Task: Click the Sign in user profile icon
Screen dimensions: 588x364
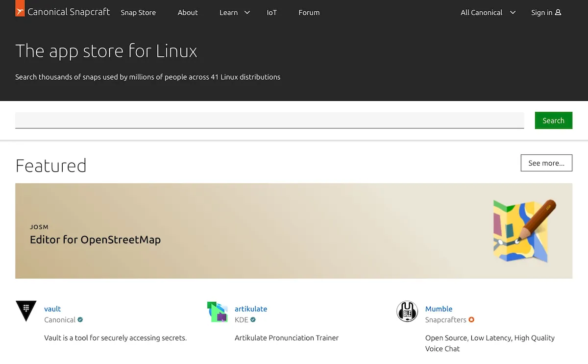Action: [x=558, y=13]
